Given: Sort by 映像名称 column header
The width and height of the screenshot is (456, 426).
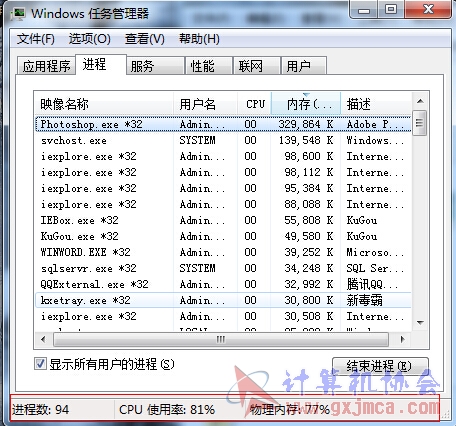Looking at the screenshot, I should (x=104, y=104).
